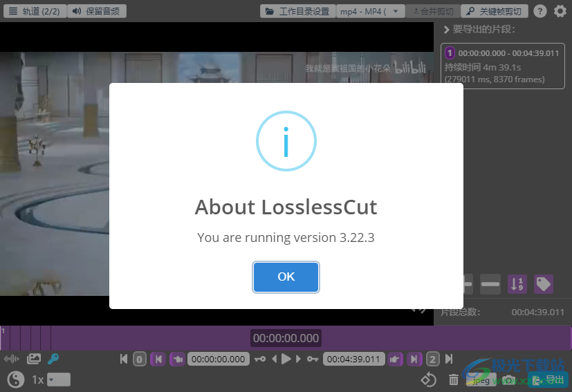Capture snapshot with camera icon
This screenshot has height=392, width=572.
point(508,380)
